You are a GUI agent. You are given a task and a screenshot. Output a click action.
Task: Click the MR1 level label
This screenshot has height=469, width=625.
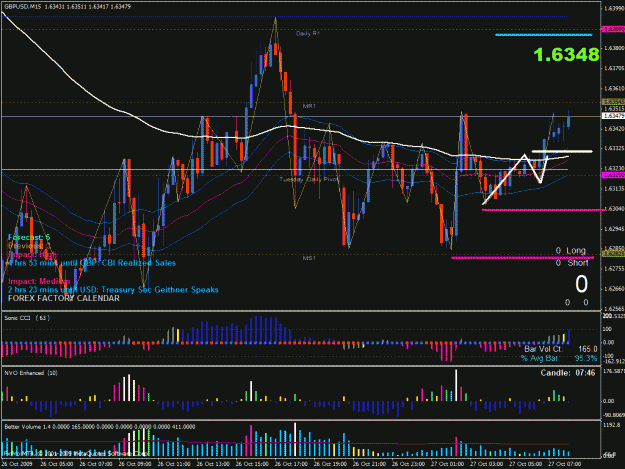point(309,106)
